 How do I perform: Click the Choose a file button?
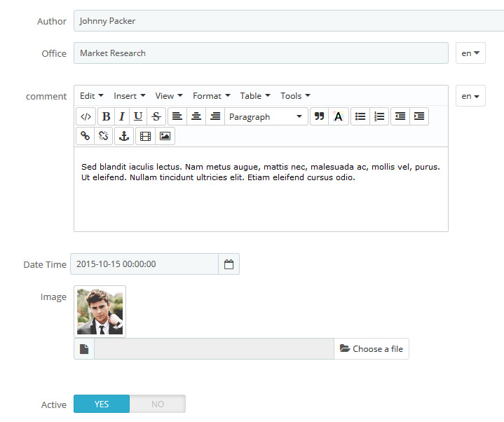[x=372, y=348]
